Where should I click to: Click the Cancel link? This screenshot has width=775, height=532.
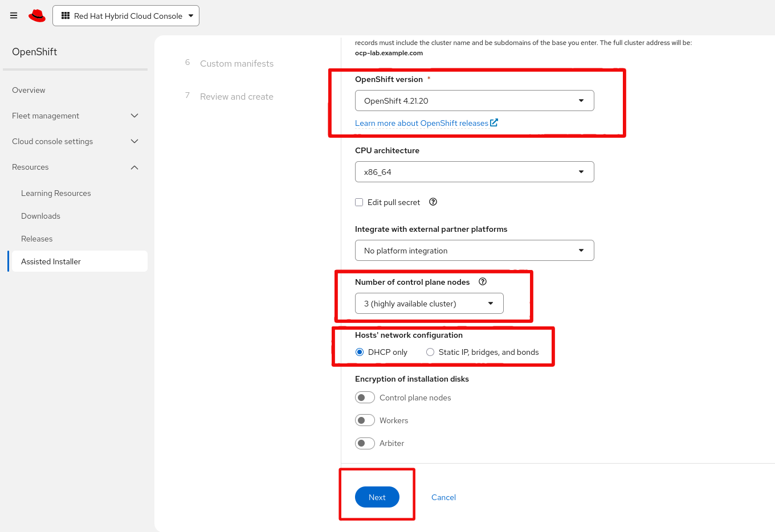(443, 497)
